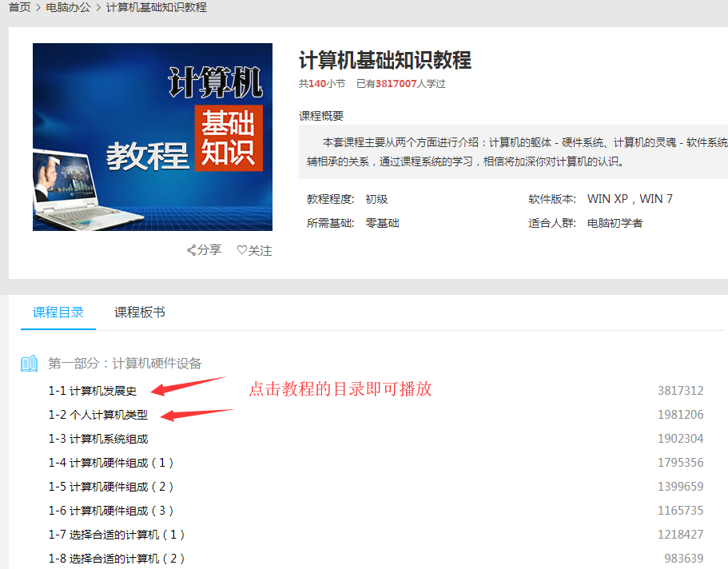Click the course title 计算机基础知识教程 heading
The image size is (728, 569).
click(x=385, y=60)
